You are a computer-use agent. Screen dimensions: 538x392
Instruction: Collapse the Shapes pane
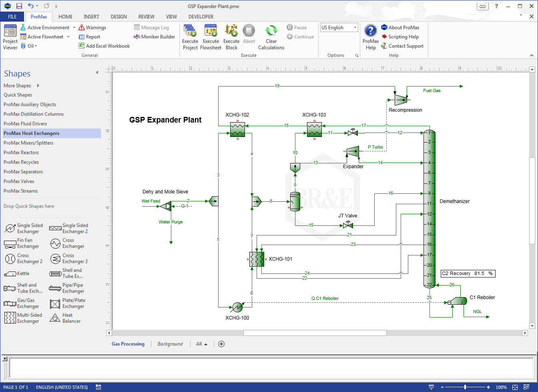click(x=97, y=72)
